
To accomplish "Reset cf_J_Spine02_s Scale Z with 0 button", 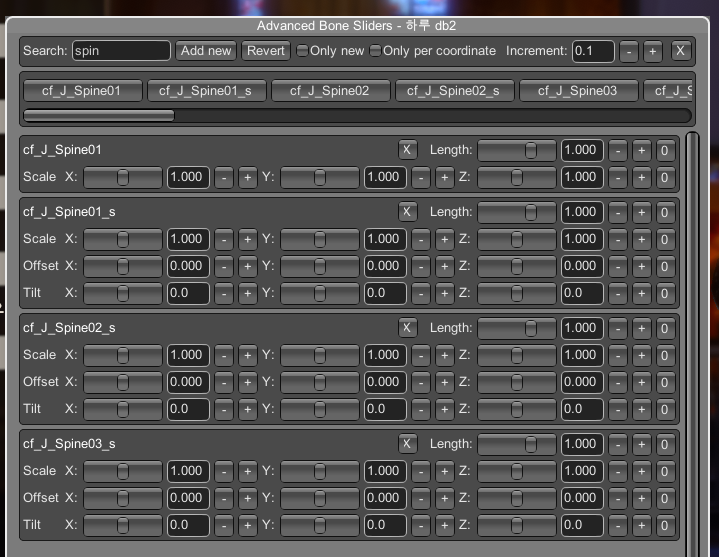I will tap(664, 355).
